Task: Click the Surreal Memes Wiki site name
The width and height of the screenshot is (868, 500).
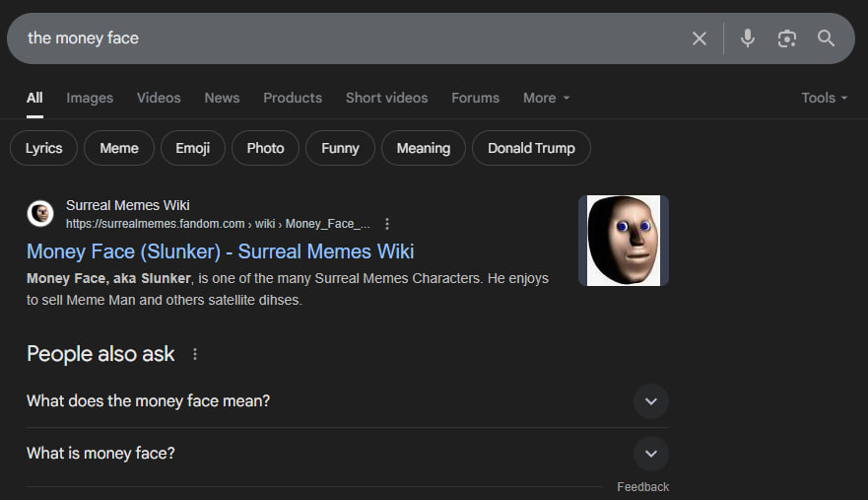Action: pos(128,205)
